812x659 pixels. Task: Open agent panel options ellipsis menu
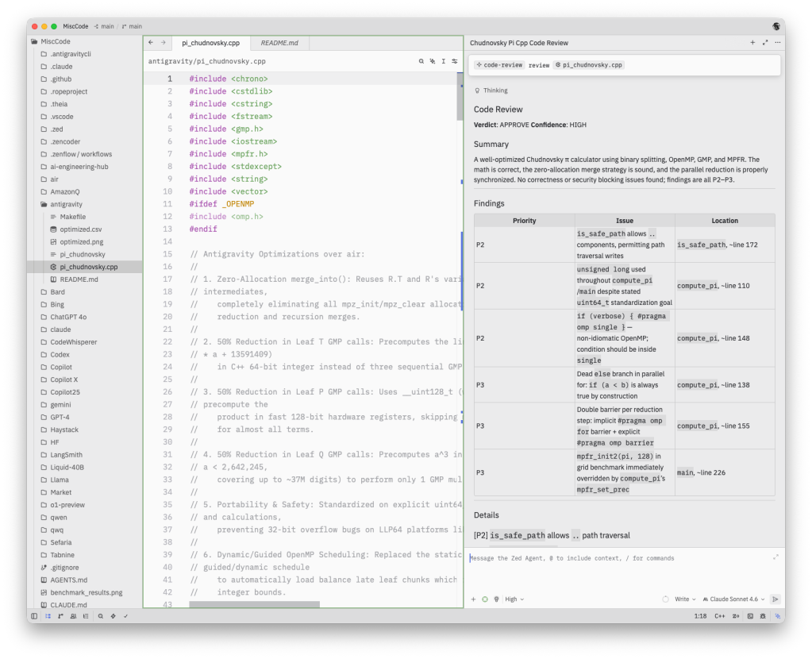click(777, 43)
